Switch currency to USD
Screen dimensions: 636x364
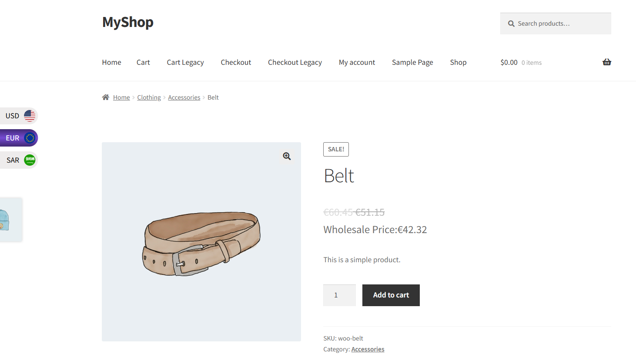tap(19, 116)
